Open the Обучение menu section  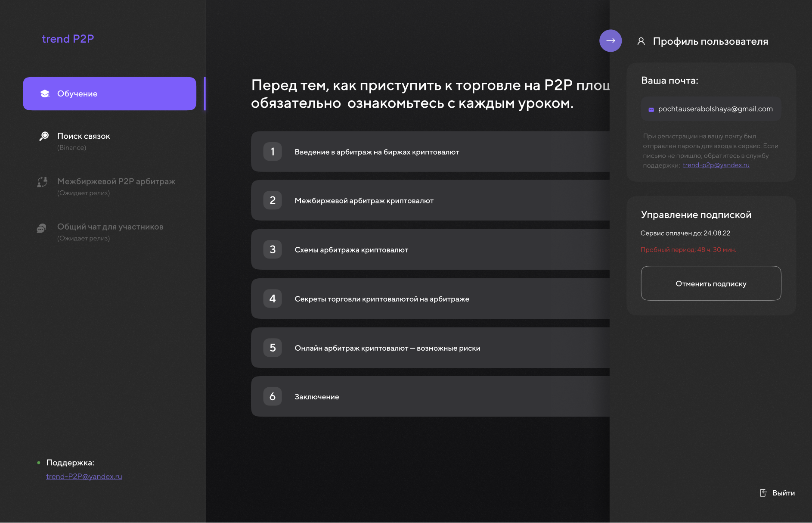(109, 93)
